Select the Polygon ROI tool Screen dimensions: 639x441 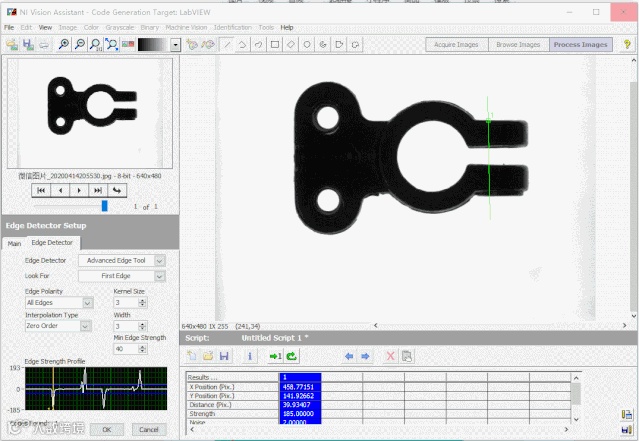click(x=339, y=44)
